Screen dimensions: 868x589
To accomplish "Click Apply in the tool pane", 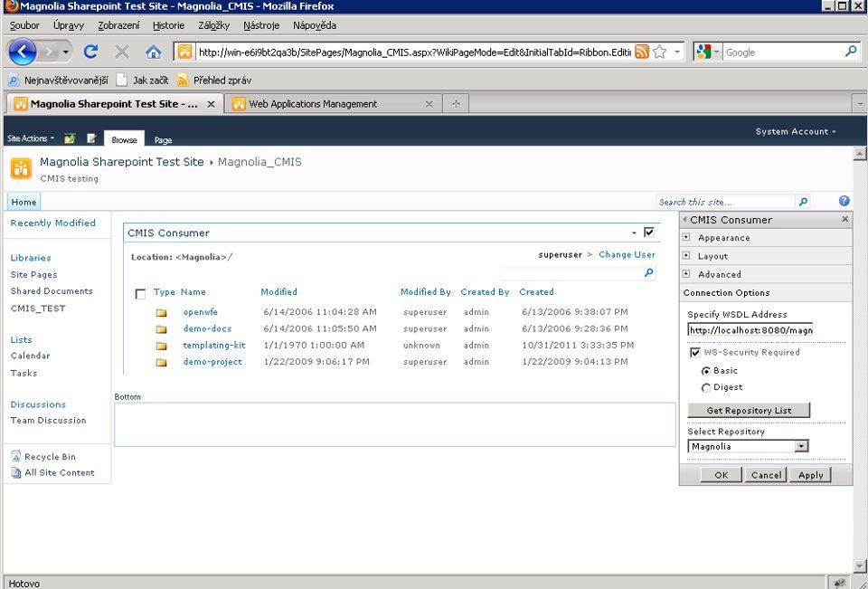I will click(810, 475).
